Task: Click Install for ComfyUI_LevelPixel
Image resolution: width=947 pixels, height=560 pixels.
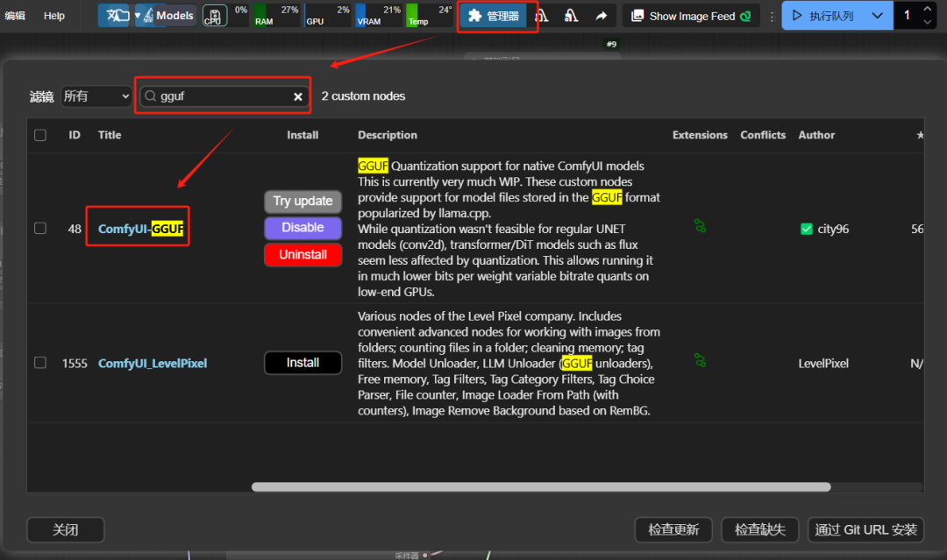Action: click(303, 363)
